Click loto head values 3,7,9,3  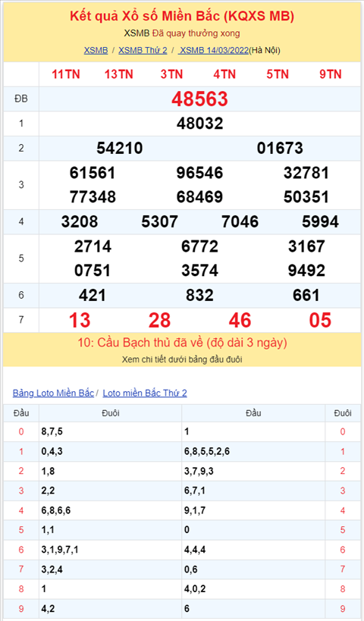(x=199, y=472)
